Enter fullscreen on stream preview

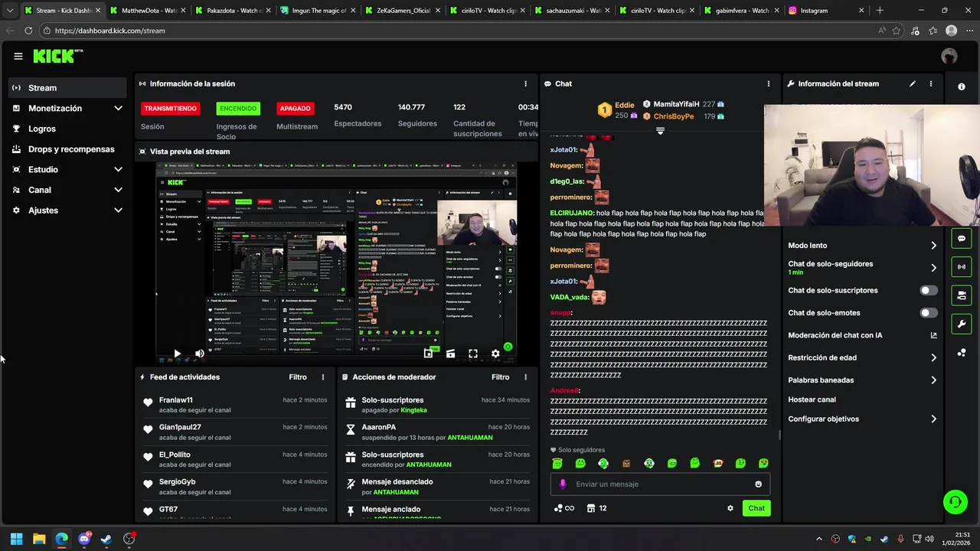[x=473, y=354]
